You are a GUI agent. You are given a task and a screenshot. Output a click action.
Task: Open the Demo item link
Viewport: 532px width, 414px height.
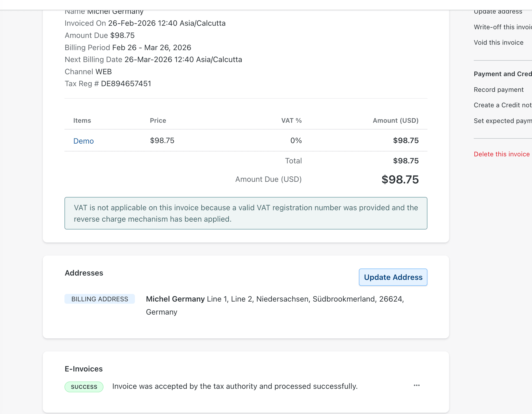pyautogui.click(x=83, y=141)
